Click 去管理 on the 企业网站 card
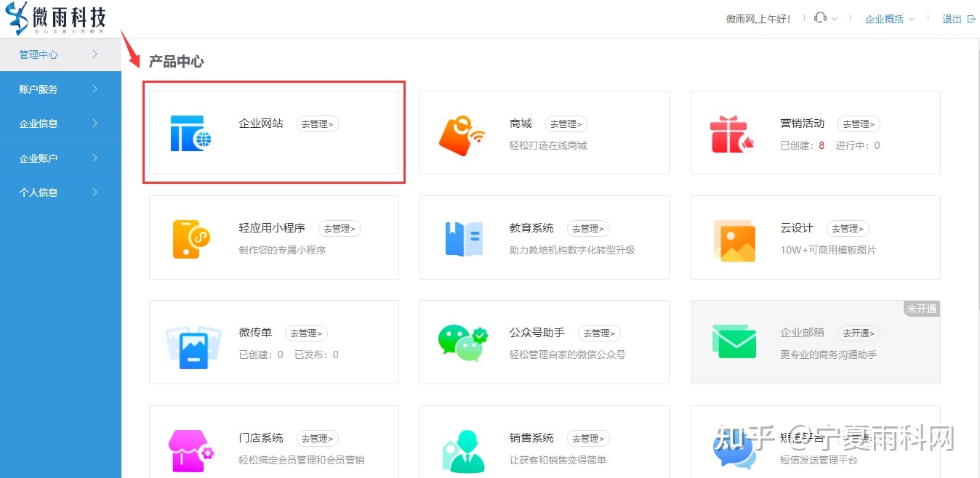Image resolution: width=980 pixels, height=478 pixels. (x=318, y=123)
